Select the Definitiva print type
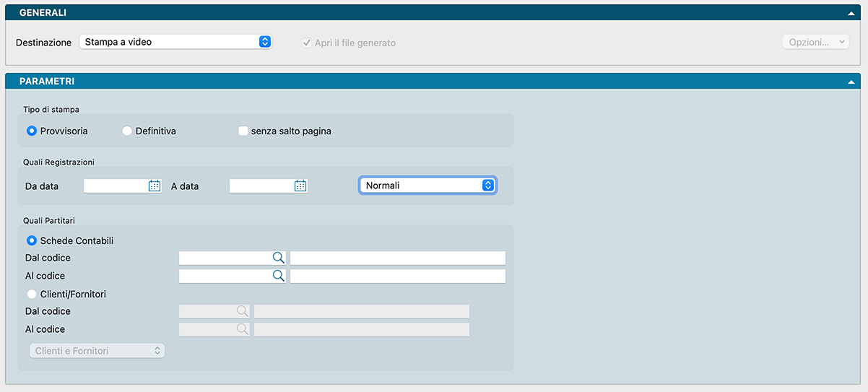 pos(127,131)
